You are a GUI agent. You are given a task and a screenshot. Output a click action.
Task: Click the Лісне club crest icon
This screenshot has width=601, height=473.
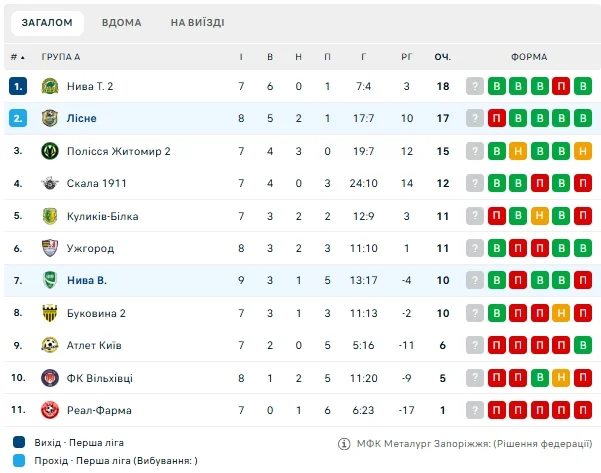(50, 118)
